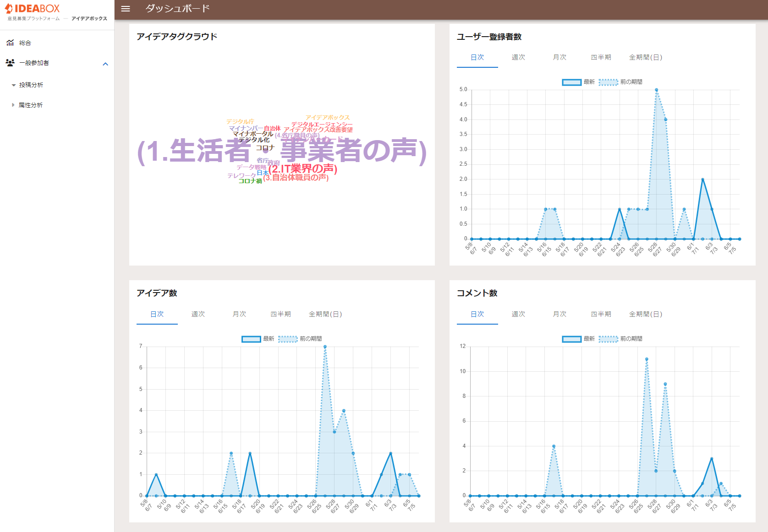Viewport: 768px width, 532px height.
Task: Collapse the 投稿分析 tree arrow
Action: click(x=14, y=85)
